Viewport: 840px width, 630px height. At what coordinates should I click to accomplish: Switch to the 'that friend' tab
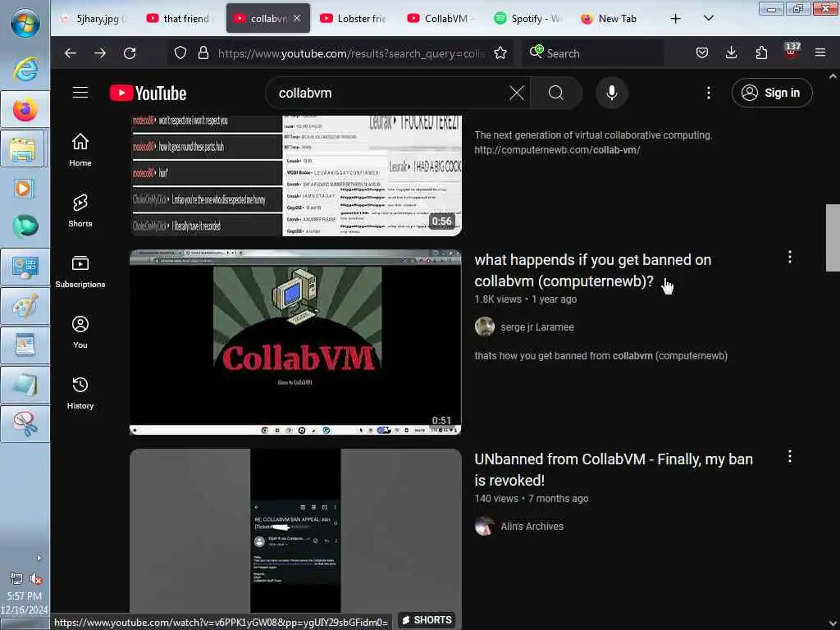tap(180, 19)
